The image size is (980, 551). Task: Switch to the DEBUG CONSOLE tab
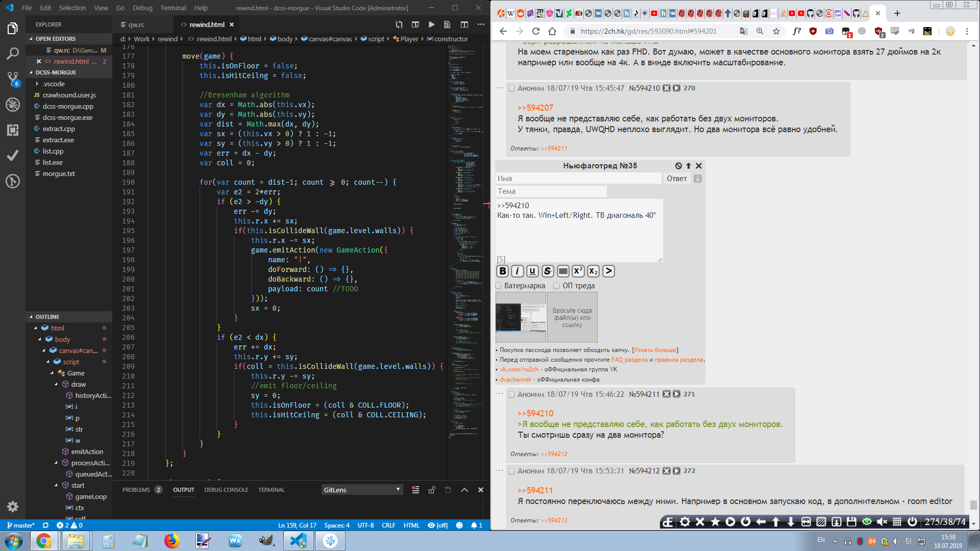click(x=226, y=490)
